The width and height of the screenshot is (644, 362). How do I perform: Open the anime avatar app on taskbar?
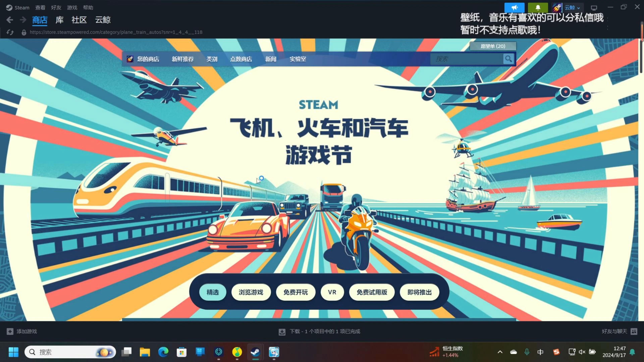(x=274, y=352)
